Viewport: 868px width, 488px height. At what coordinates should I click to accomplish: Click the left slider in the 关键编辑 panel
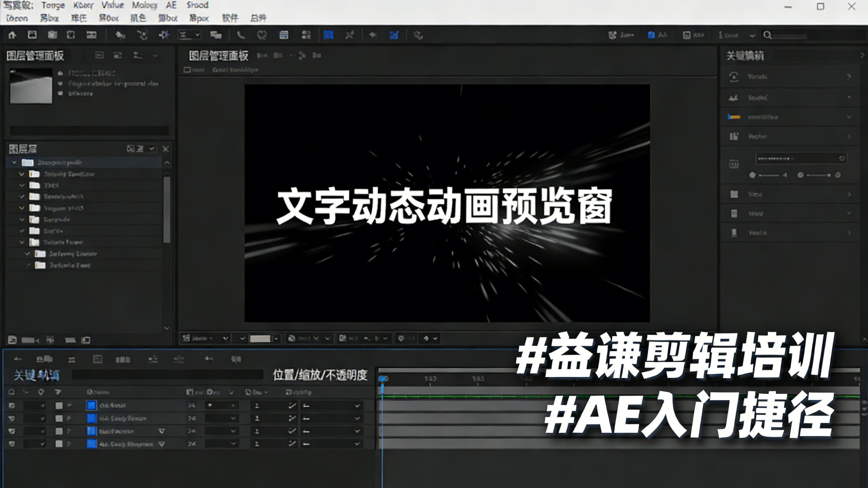tap(768, 175)
